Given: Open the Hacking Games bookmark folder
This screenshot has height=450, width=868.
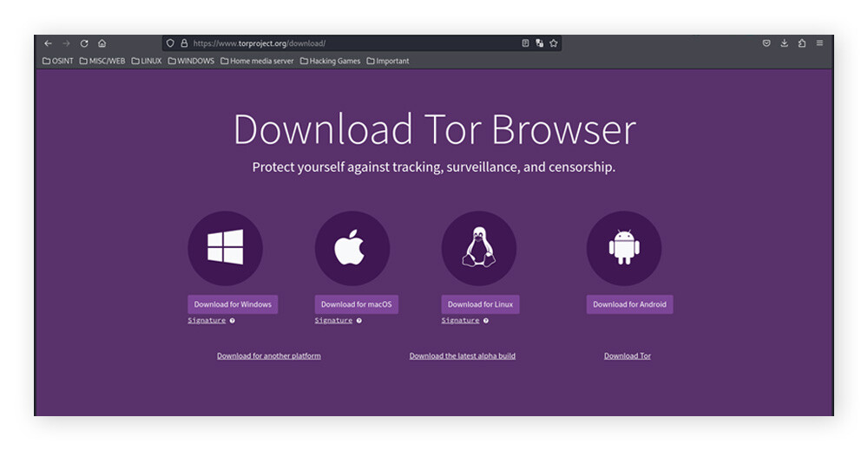Looking at the screenshot, I should tap(330, 62).
